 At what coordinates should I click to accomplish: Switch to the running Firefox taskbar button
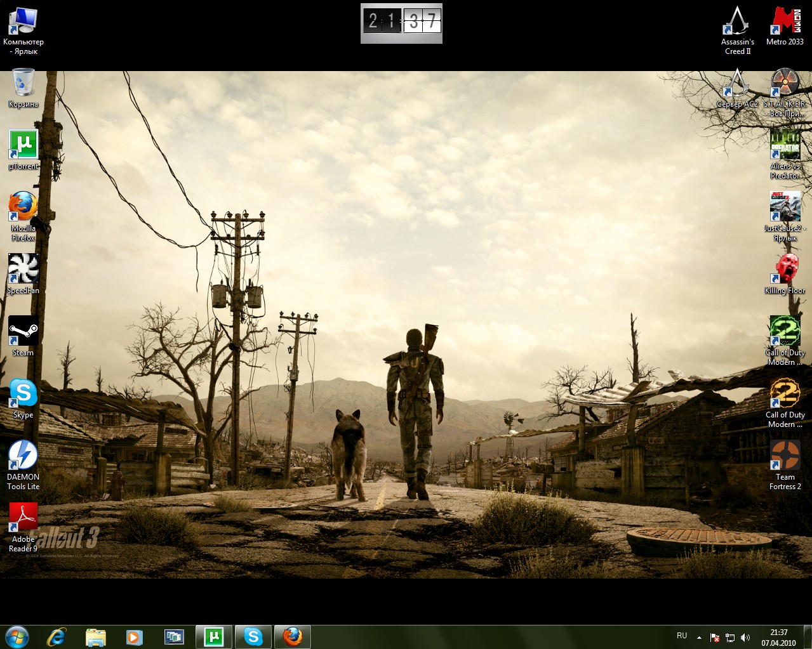[293, 636]
